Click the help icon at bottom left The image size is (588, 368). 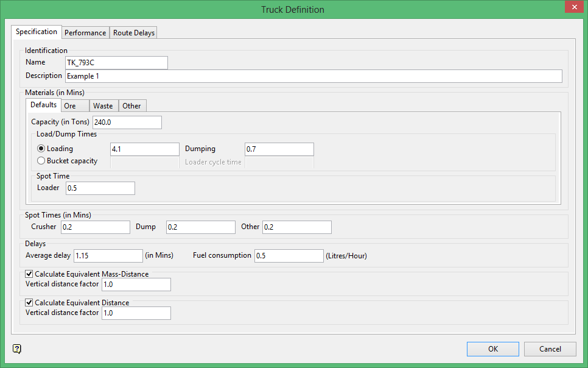[17, 349]
